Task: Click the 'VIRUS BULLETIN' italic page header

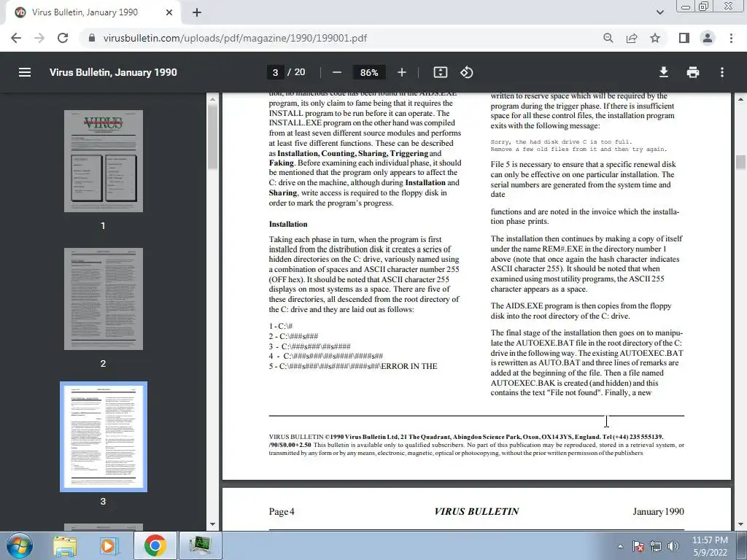Action: pos(476,511)
